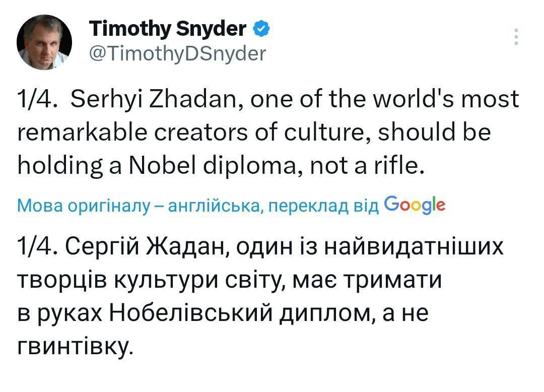This screenshot has height=392, width=544.
Task: Click the '1/4.' thread marker in English tweet
Action: 37,99
